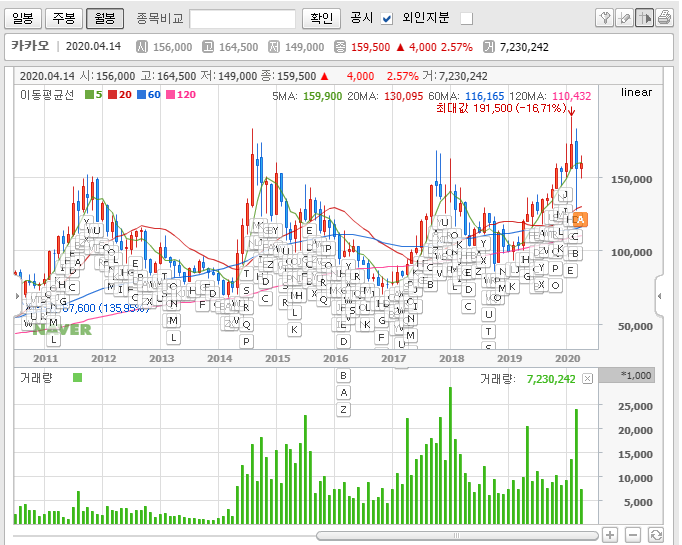Click the 2020.04.14 date in header
This screenshot has width=682, height=545.
[93, 46]
